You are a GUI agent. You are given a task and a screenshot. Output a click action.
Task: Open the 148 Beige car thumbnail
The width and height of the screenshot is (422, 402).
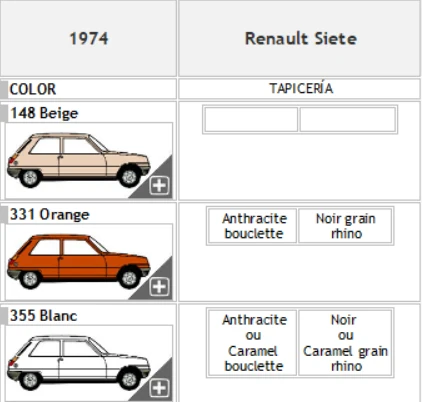pos(89,160)
